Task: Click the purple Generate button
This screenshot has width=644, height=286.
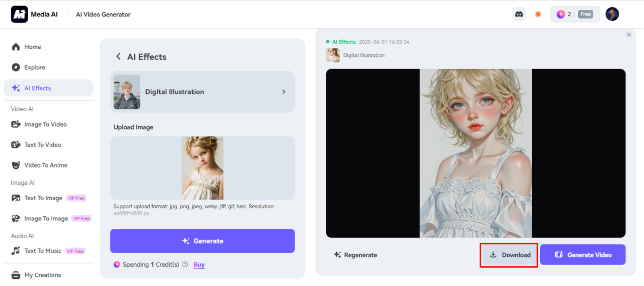Action: pos(202,241)
